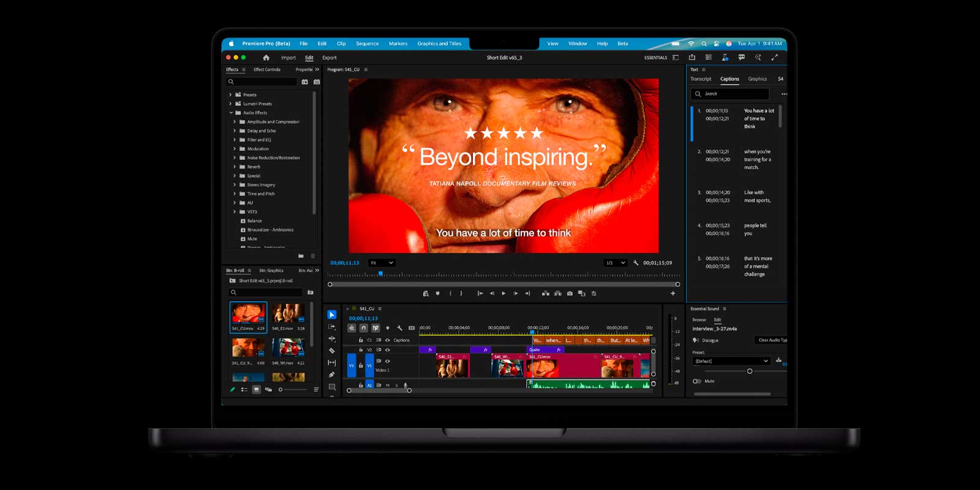Expand the Presets folder in Effects
980x490 pixels.
pyautogui.click(x=230, y=95)
